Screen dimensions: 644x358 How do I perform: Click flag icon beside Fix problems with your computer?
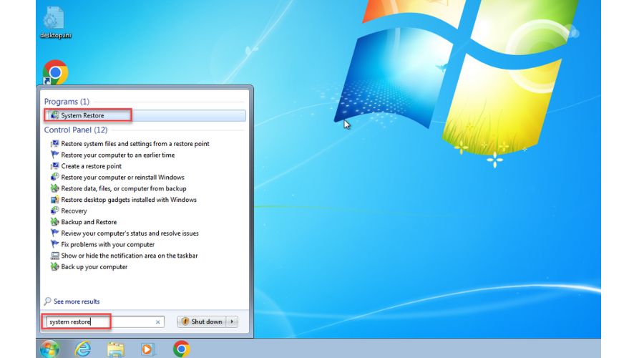click(54, 244)
